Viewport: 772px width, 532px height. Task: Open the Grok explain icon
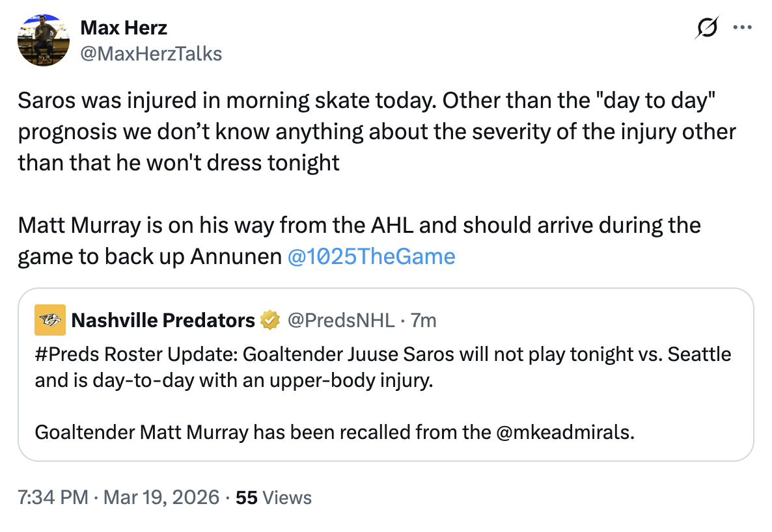[707, 29]
